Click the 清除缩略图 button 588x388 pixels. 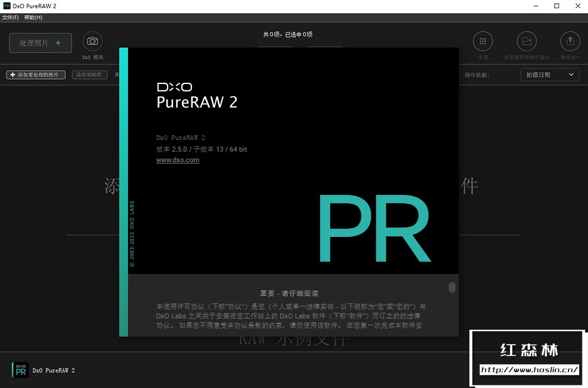click(x=89, y=75)
